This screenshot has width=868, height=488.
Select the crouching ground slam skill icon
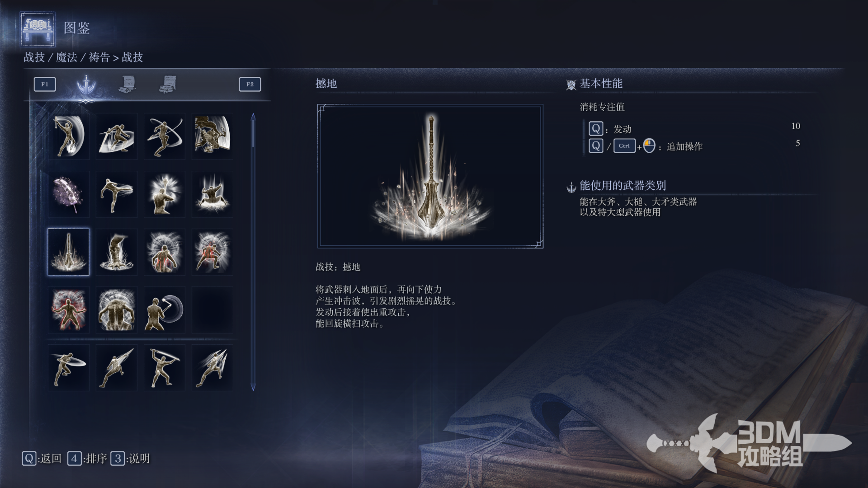(x=212, y=194)
